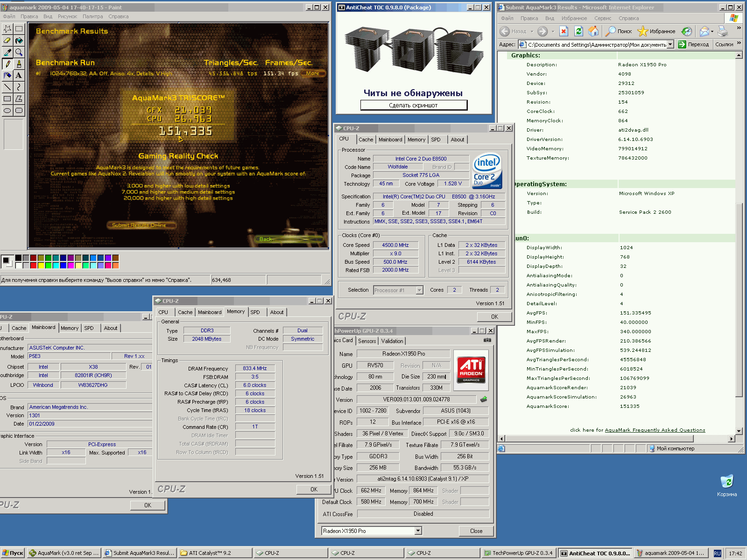The image size is (747, 560).
Task: Select the Rectangle shape tool
Action: (7, 98)
